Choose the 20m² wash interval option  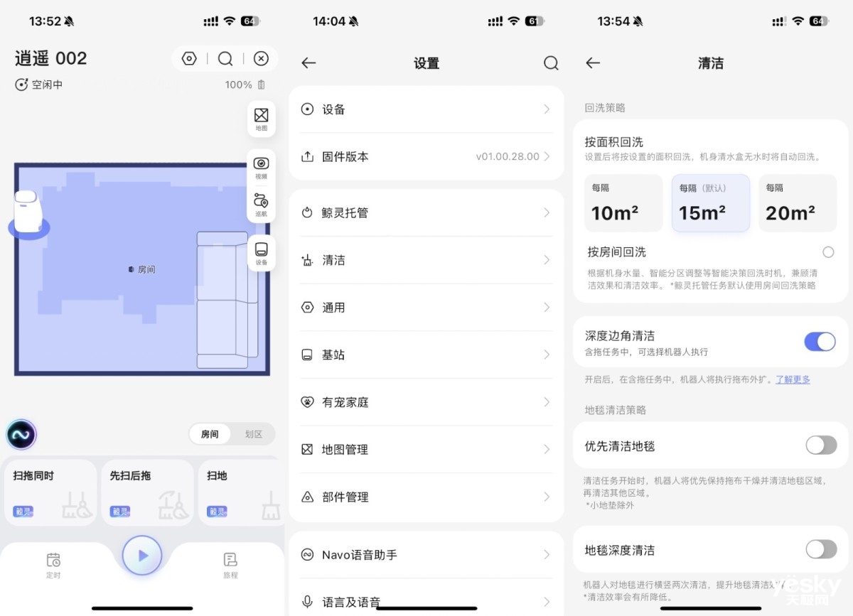pos(798,203)
